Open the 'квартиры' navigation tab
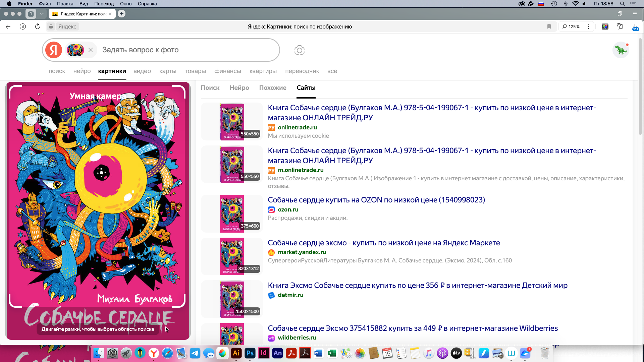The width and height of the screenshot is (644, 362). [x=263, y=71]
